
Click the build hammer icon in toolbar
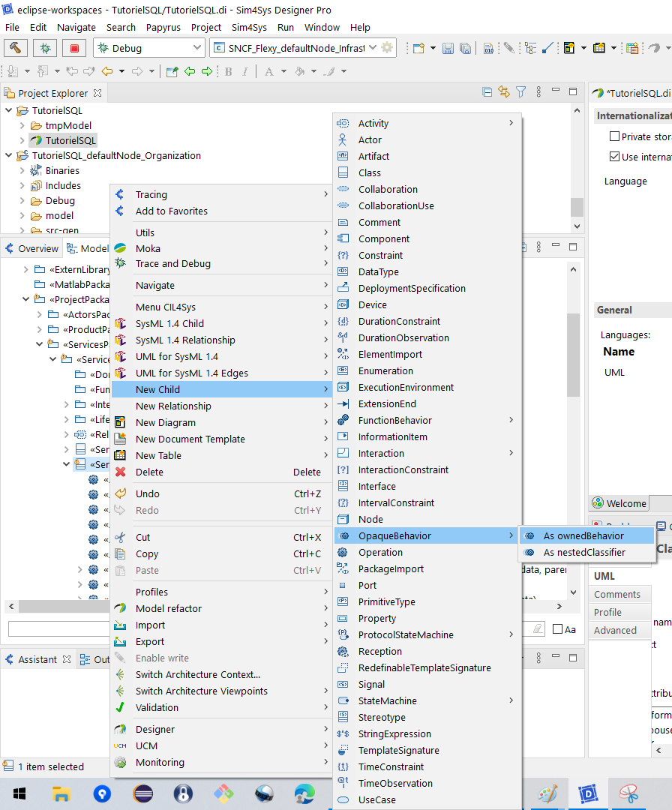16,48
